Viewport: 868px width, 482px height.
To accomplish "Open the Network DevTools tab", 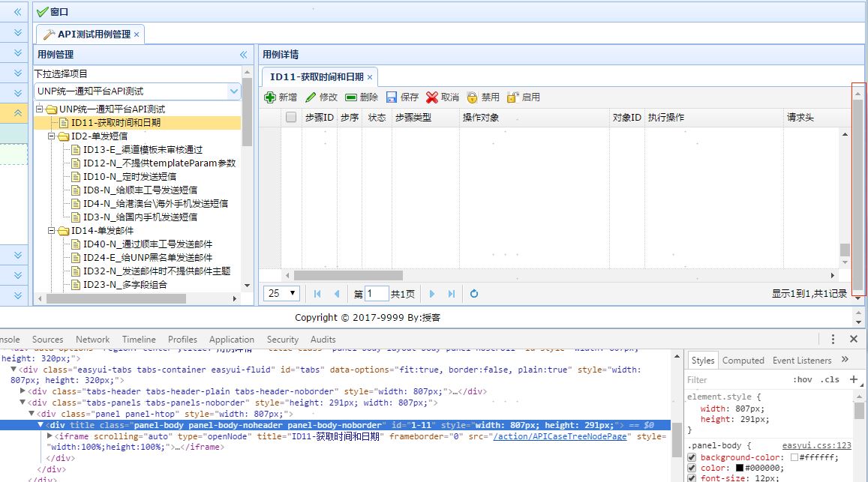I will [x=92, y=340].
